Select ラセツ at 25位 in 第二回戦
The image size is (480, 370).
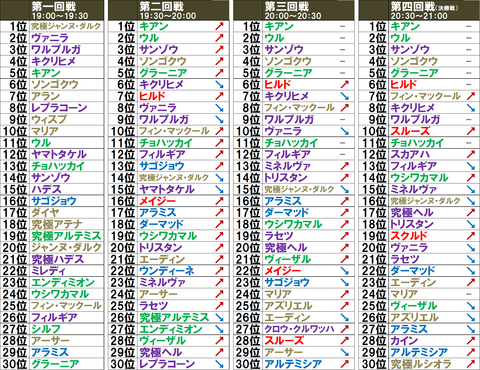pyautogui.click(x=153, y=306)
